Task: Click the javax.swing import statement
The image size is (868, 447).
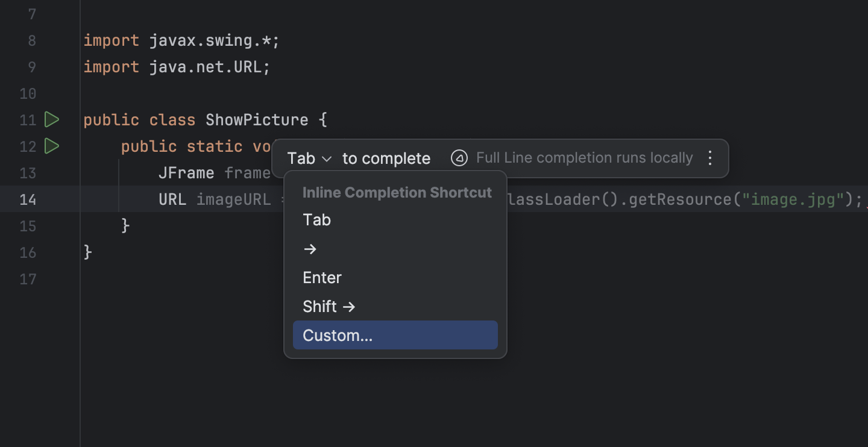Action: [181, 40]
